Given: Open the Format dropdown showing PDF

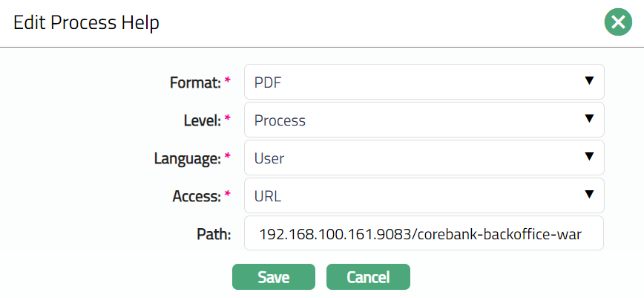Looking at the screenshot, I should pos(415,82).
